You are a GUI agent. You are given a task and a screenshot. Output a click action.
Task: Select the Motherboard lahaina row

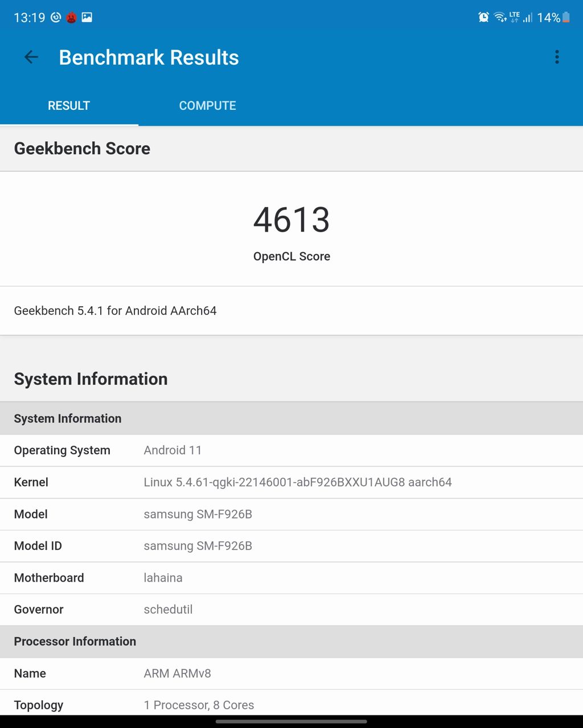[291, 578]
